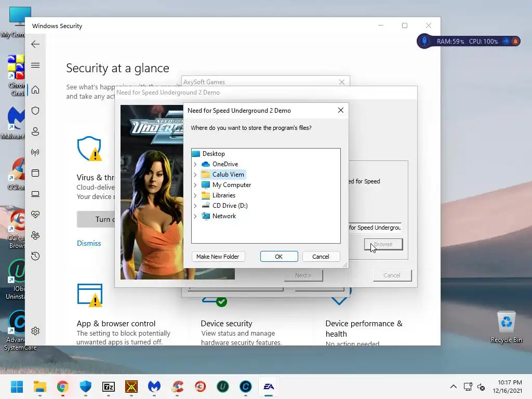
Task: Launch Chrome from the taskbar
Action: pyautogui.click(x=62, y=387)
